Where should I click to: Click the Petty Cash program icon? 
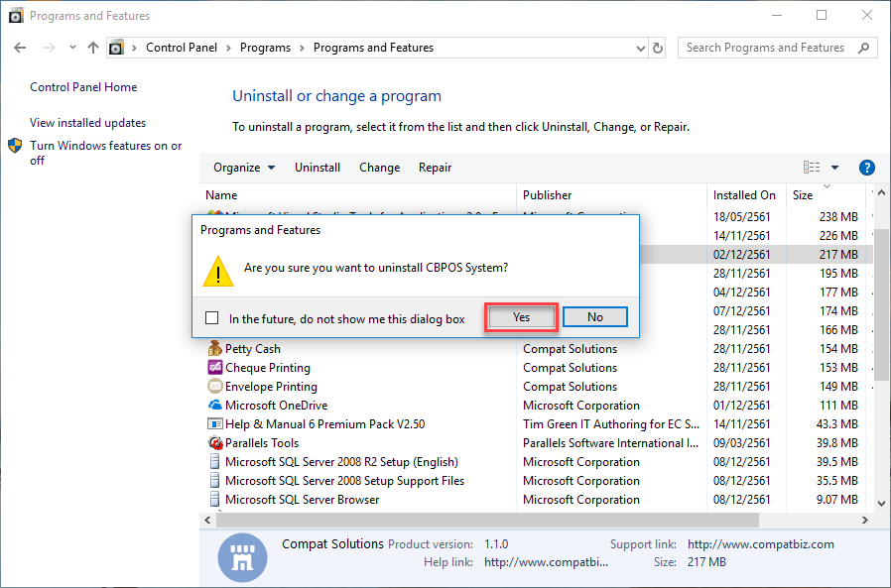(x=214, y=348)
